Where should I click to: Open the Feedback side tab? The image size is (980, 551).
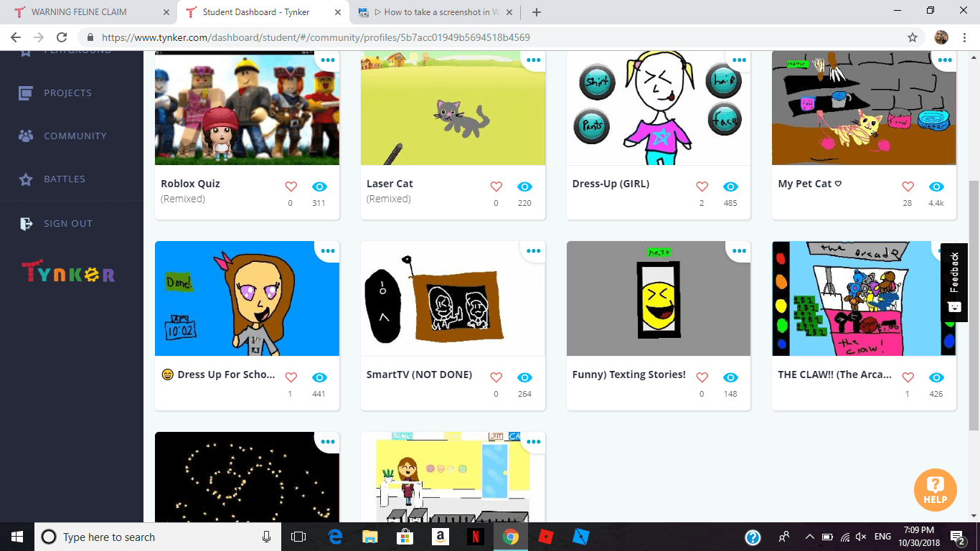pos(953,281)
